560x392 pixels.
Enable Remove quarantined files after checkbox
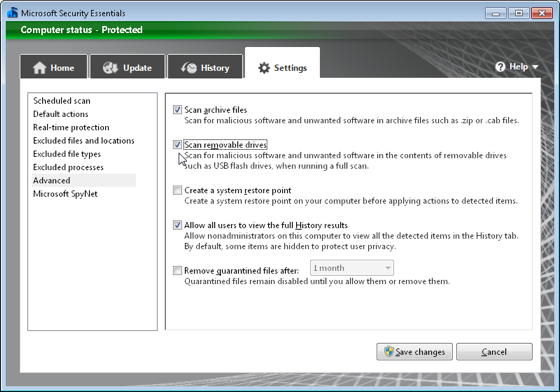[177, 270]
